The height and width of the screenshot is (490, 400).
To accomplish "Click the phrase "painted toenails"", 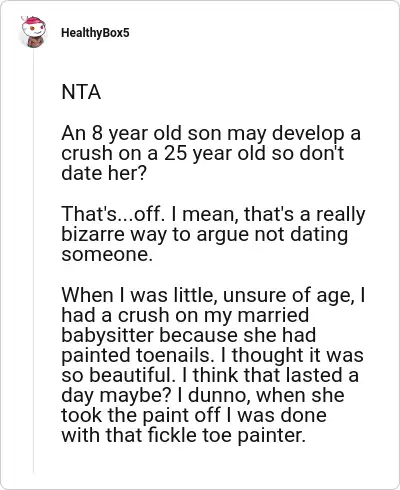I will pos(136,355).
